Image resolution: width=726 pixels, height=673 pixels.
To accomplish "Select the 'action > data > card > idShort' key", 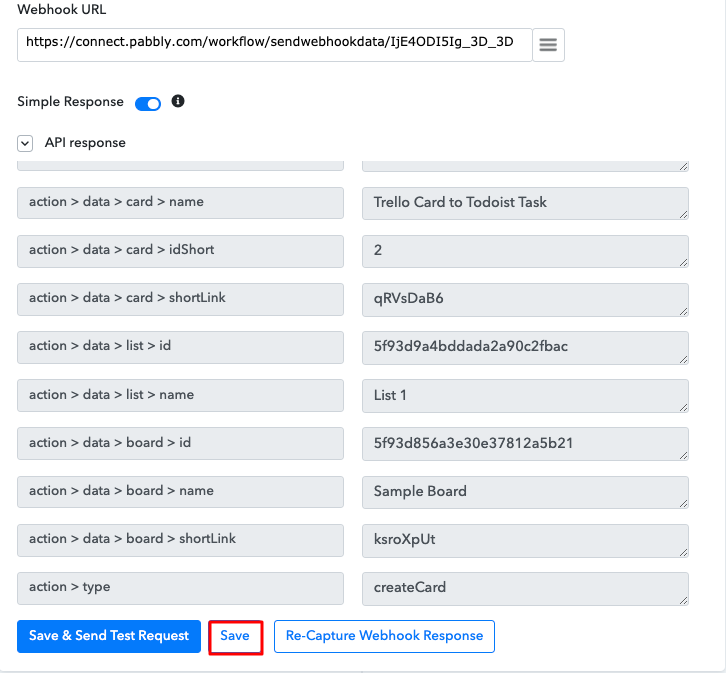I will point(180,251).
